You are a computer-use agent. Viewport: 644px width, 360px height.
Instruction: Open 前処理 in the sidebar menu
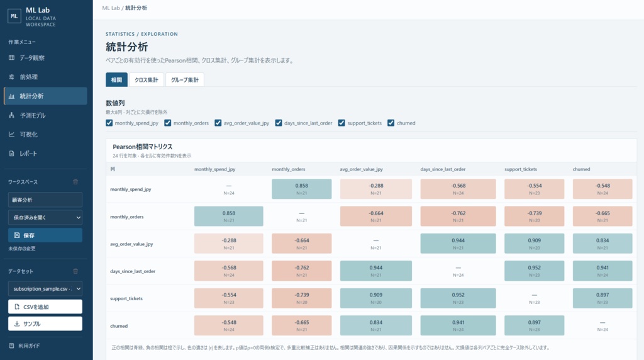(45, 77)
